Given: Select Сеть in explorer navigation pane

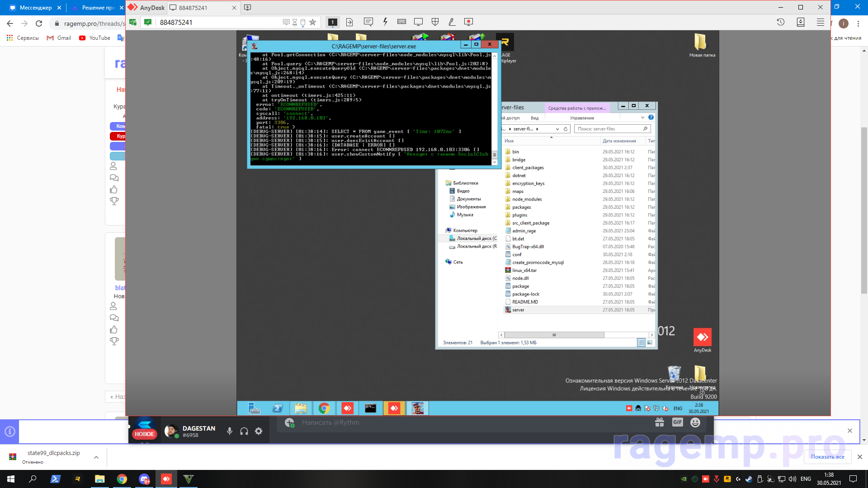Looking at the screenshot, I should (458, 262).
